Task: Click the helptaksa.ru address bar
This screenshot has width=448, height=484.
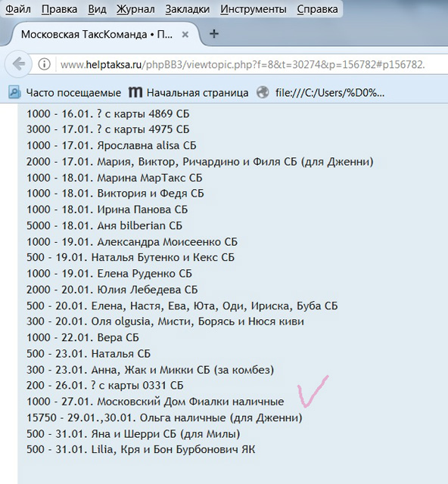Action: (243, 64)
